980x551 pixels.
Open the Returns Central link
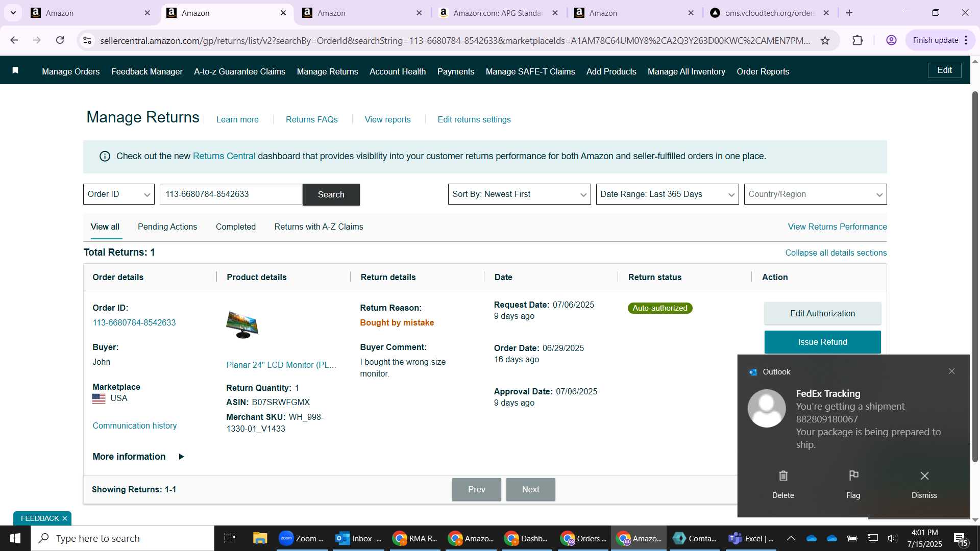224,156
